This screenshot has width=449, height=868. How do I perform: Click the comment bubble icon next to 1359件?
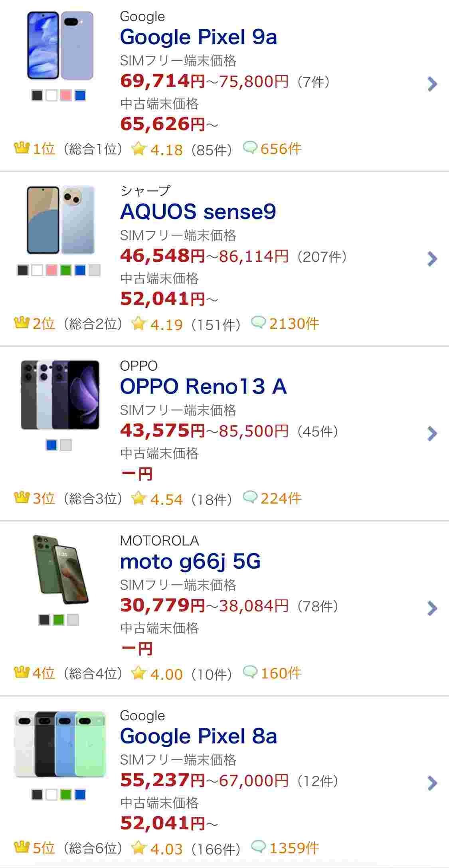coord(258,847)
